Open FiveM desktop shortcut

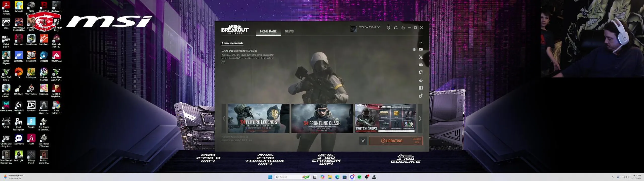[31, 140]
